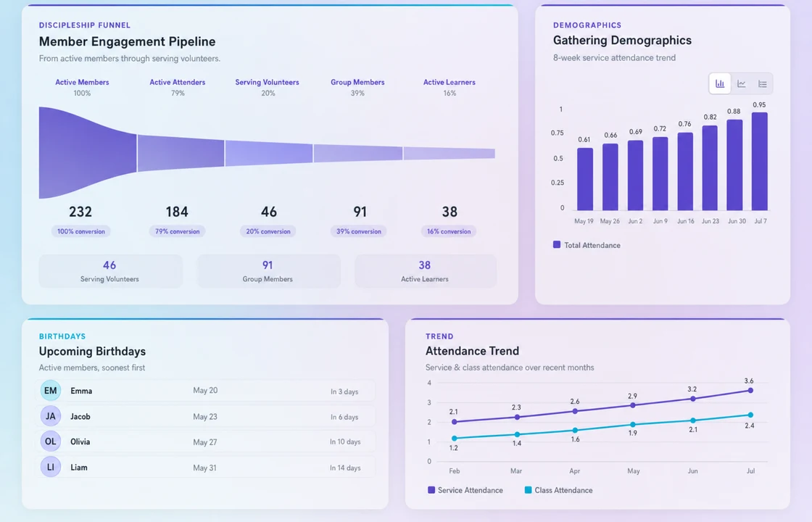Click the 'In 6 days' label
812x522 pixels.
click(x=344, y=417)
